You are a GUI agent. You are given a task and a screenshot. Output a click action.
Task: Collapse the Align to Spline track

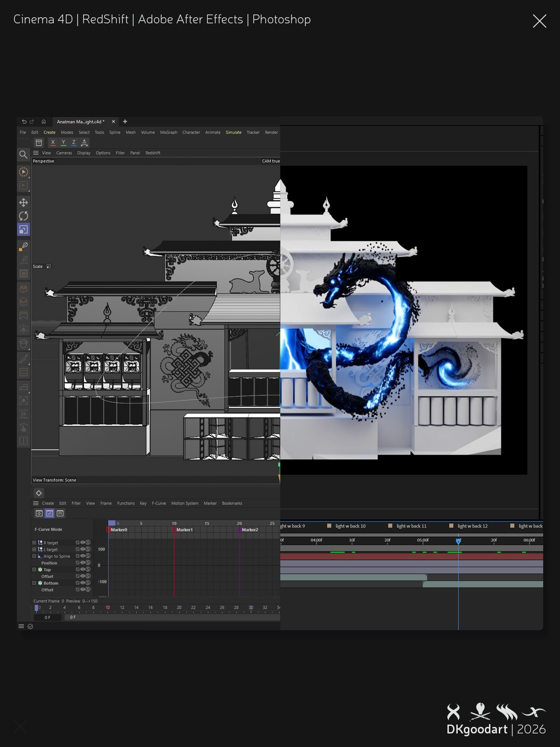click(x=34, y=556)
